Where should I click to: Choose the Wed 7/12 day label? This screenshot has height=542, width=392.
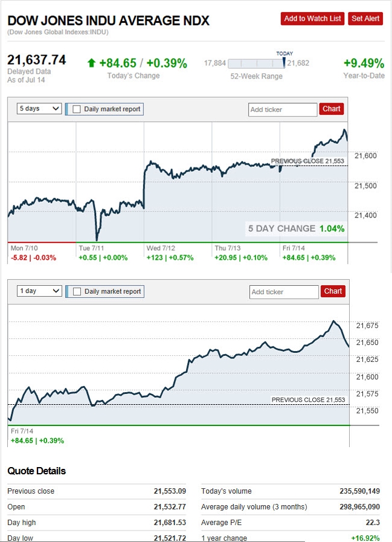(160, 248)
